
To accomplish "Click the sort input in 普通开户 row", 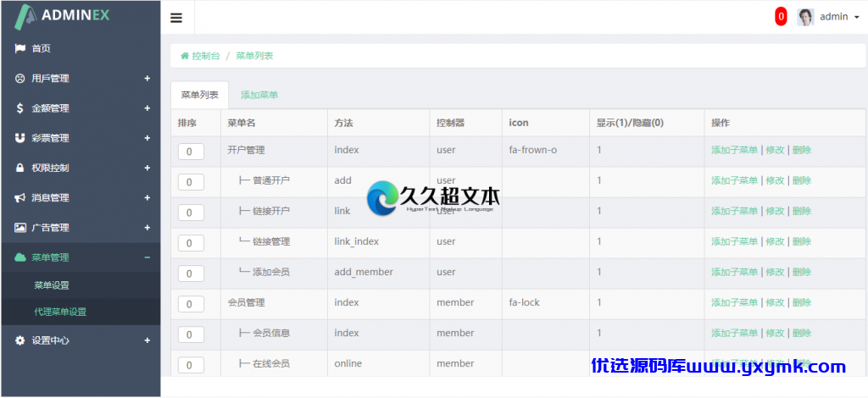I will click(191, 182).
